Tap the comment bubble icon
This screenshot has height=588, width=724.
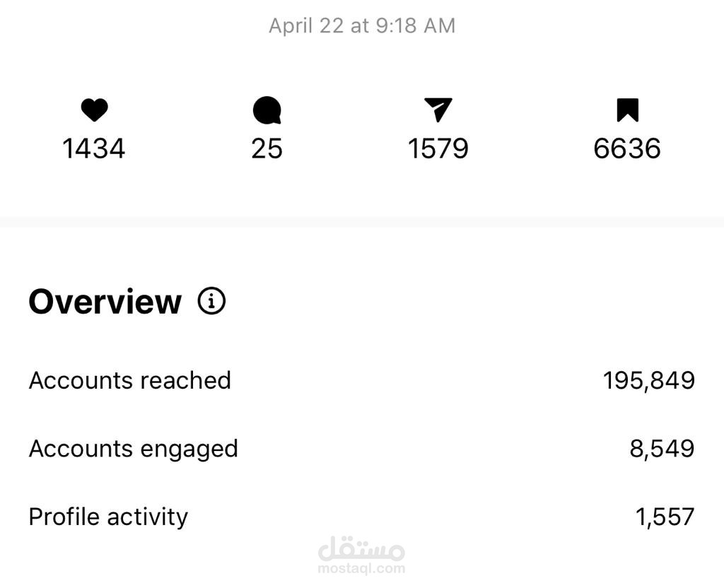click(x=267, y=111)
